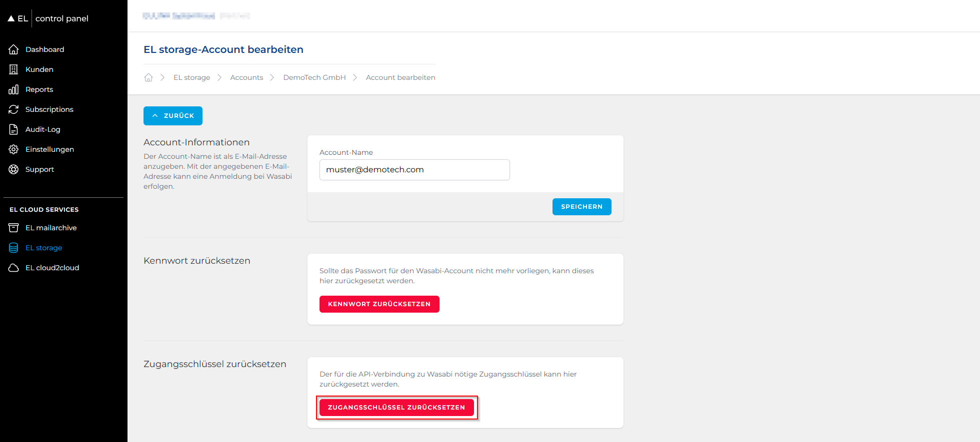Screen dimensions: 980x442
Task: Navigate to Accounts in the breadcrumb
Action: point(246,77)
